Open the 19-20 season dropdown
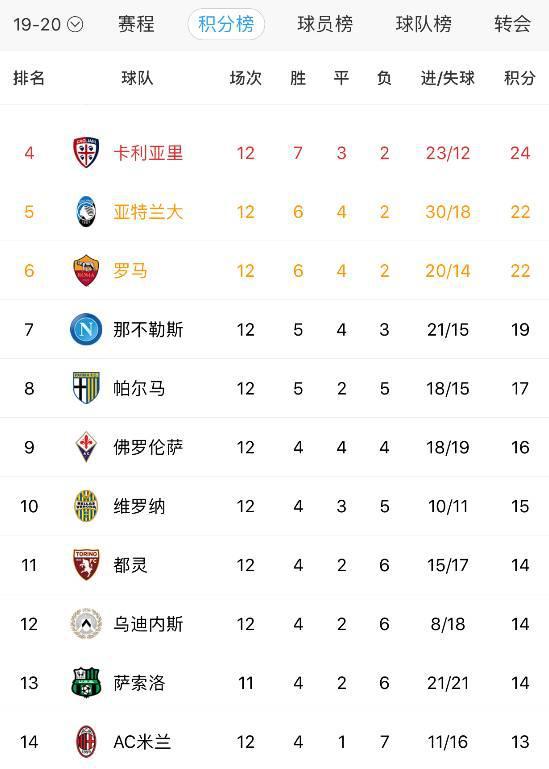 48,24
